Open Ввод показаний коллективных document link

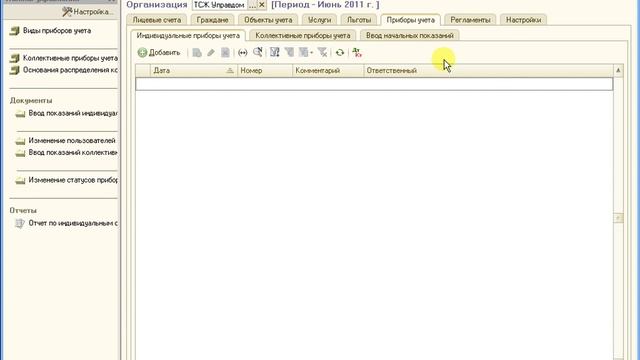73,152
